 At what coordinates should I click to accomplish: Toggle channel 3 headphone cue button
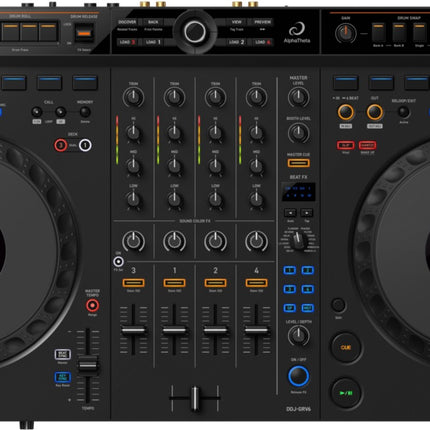pyautogui.click(x=133, y=283)
